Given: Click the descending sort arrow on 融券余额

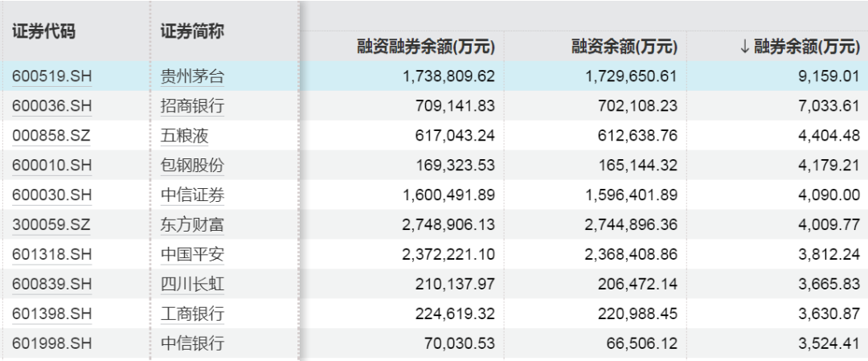Looking at the screenshot, I should tap(744, 47).
